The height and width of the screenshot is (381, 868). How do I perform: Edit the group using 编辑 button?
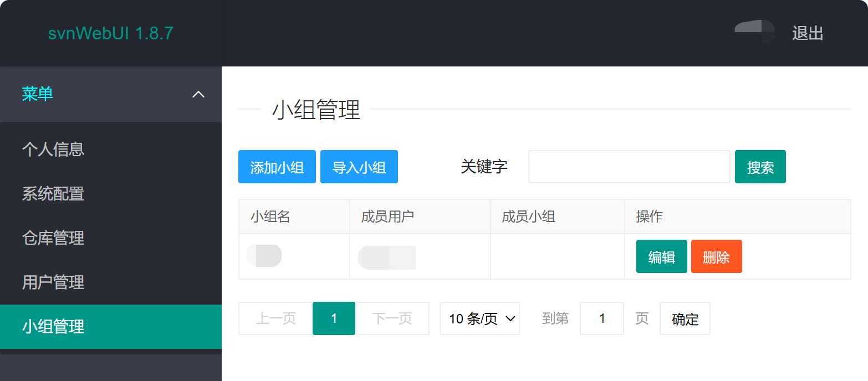[661, 256]
